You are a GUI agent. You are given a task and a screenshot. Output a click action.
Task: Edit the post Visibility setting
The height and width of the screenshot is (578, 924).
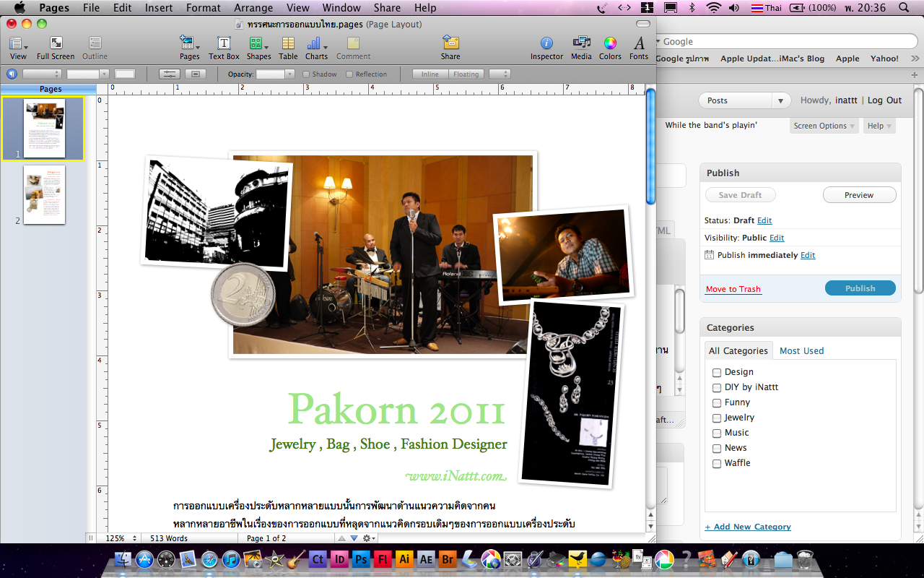pyautogui.click(x=777, y=238)
